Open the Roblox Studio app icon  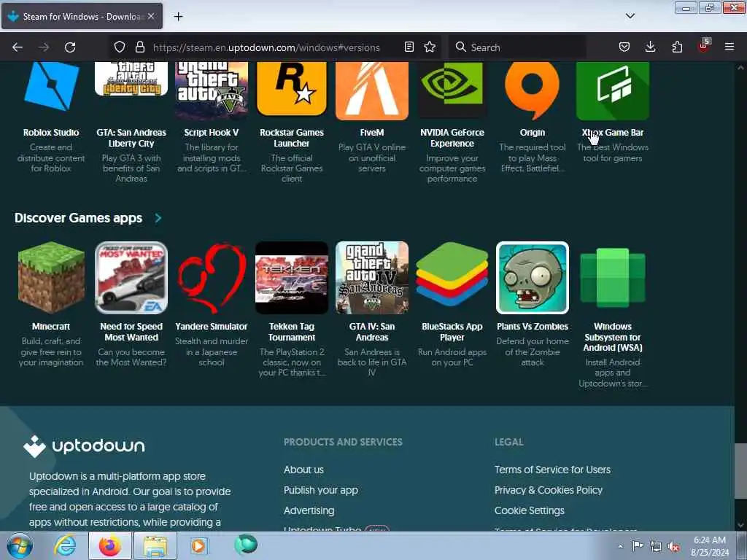[x=51, y=87]
